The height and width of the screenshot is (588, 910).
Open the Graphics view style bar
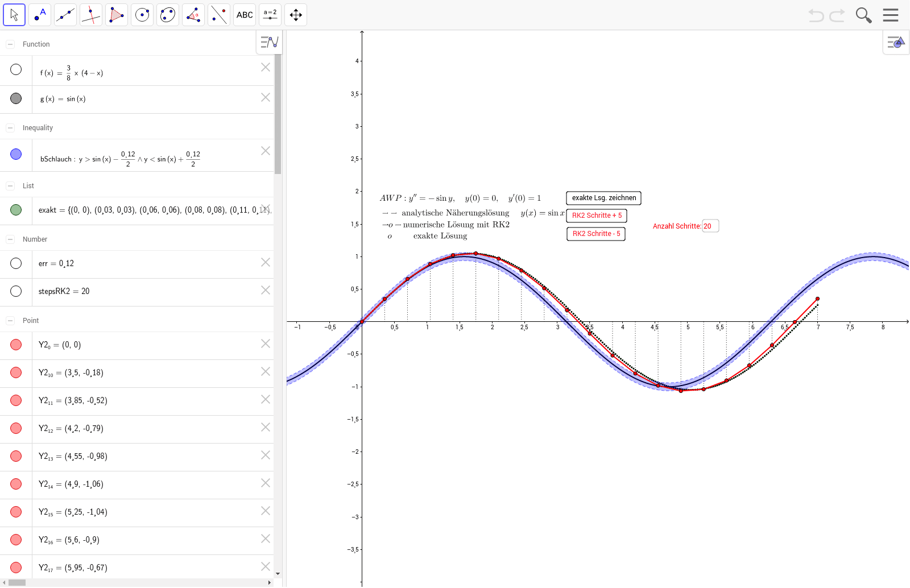(896, 42)
